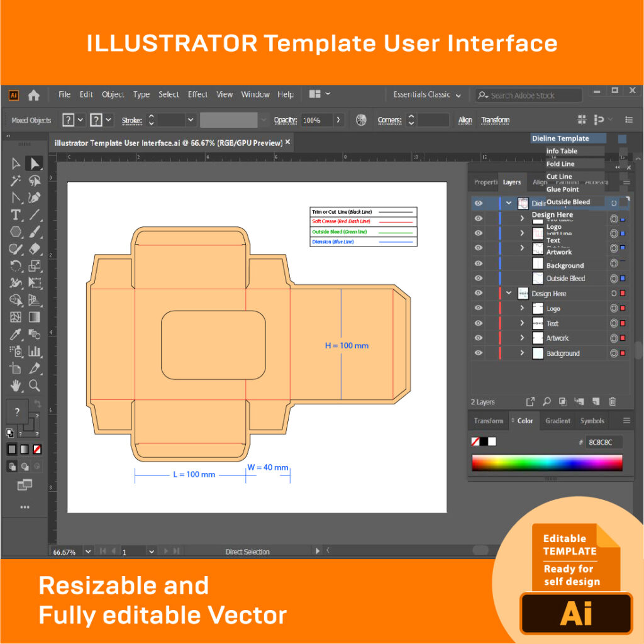This screenshot has width=644, height=644.
Task: Collapse the Dieline Template layer
Action: coord(509,203)
